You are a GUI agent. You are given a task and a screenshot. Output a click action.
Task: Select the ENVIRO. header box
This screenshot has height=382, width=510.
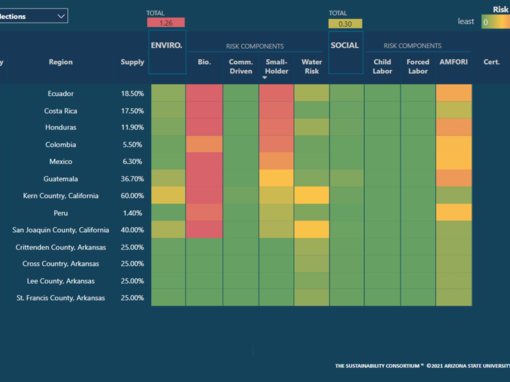(167, 52)
